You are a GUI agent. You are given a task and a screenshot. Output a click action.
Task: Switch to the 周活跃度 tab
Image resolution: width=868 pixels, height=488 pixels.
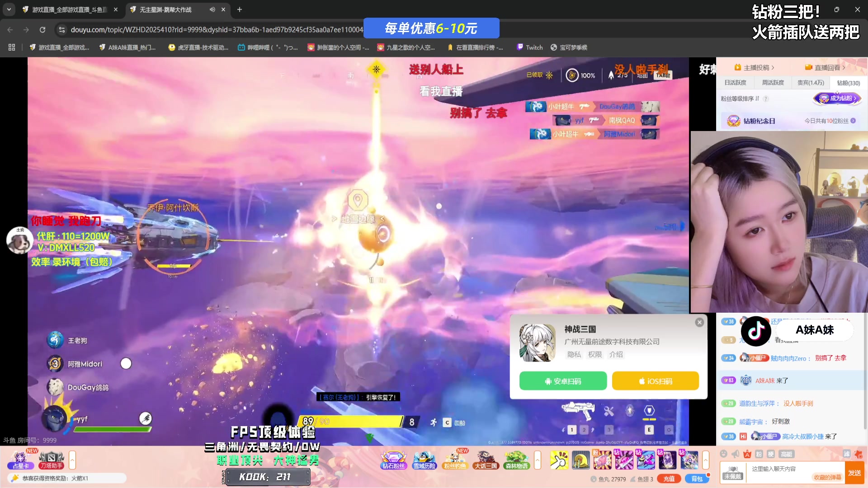(773, 83)
